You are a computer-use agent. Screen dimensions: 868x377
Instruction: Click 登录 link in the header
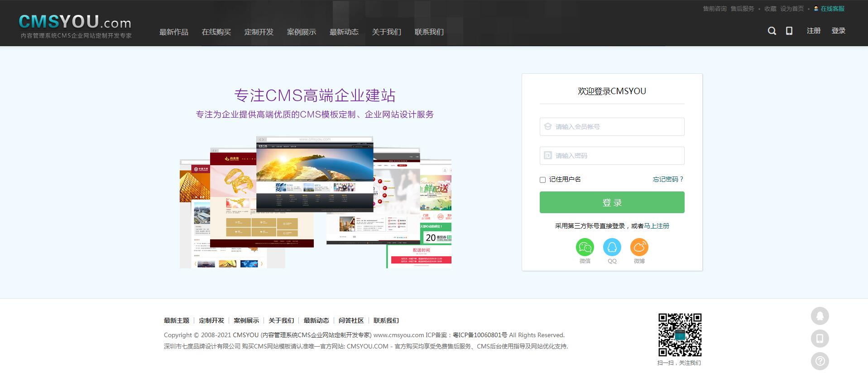pos(839,31)
